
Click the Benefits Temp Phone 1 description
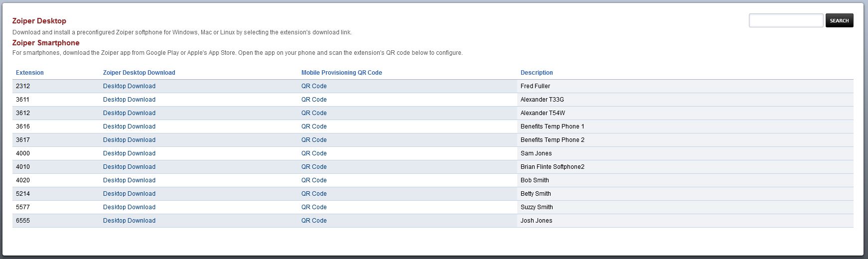[553, 127]
